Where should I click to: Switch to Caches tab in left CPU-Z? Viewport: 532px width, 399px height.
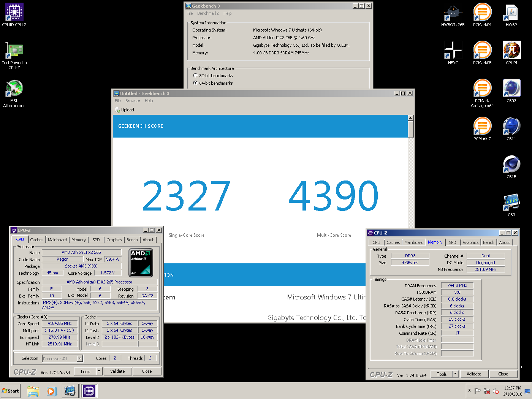(37, 240)
